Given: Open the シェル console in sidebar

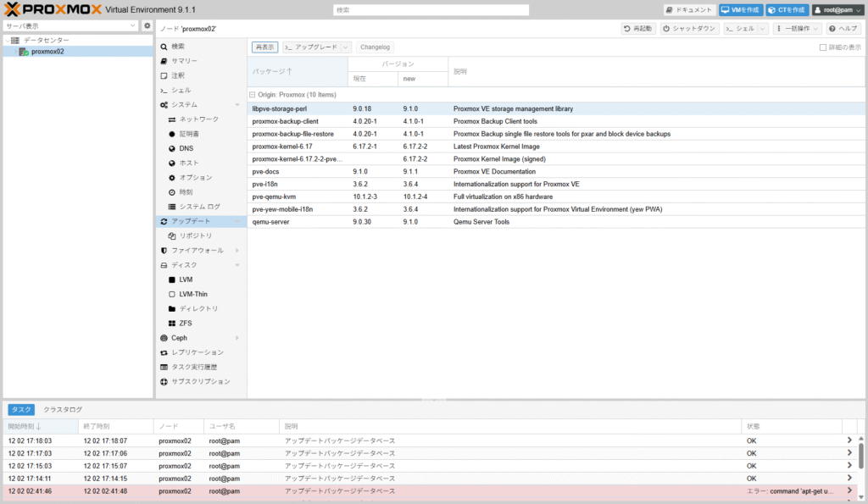Looking at the screenshot, I should tap(181, 90).
